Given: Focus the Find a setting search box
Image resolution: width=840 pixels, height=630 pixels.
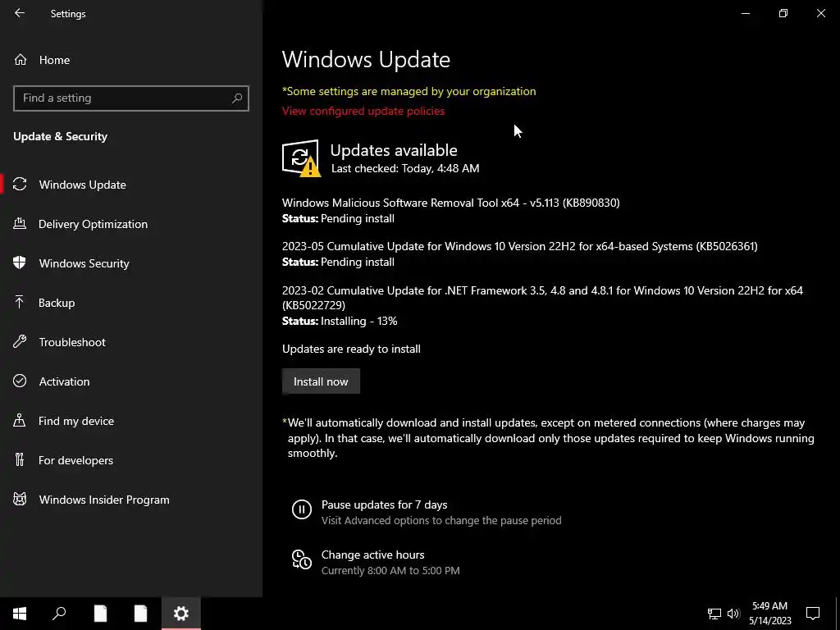Looking at the screenshot, I should coord(130,98).
